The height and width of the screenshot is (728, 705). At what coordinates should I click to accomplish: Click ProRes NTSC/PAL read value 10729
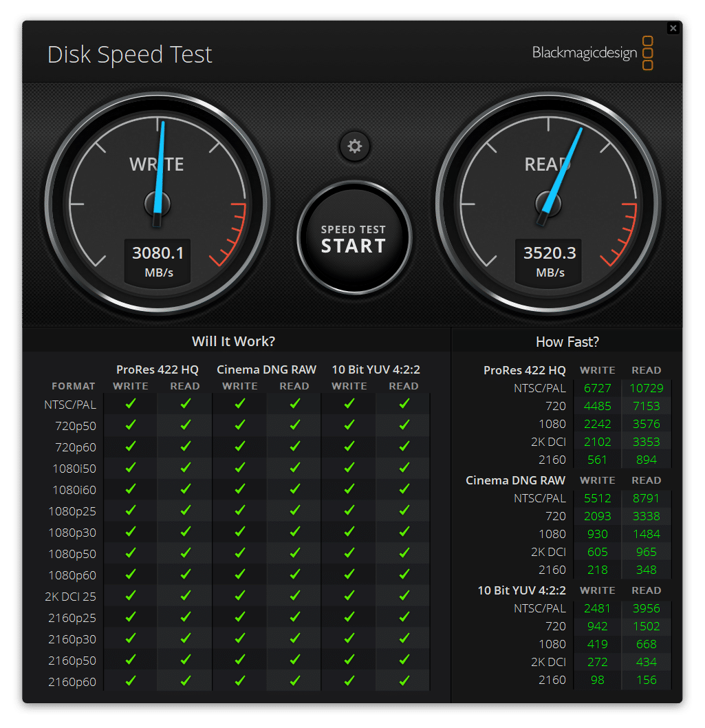[x=647, y=388]
